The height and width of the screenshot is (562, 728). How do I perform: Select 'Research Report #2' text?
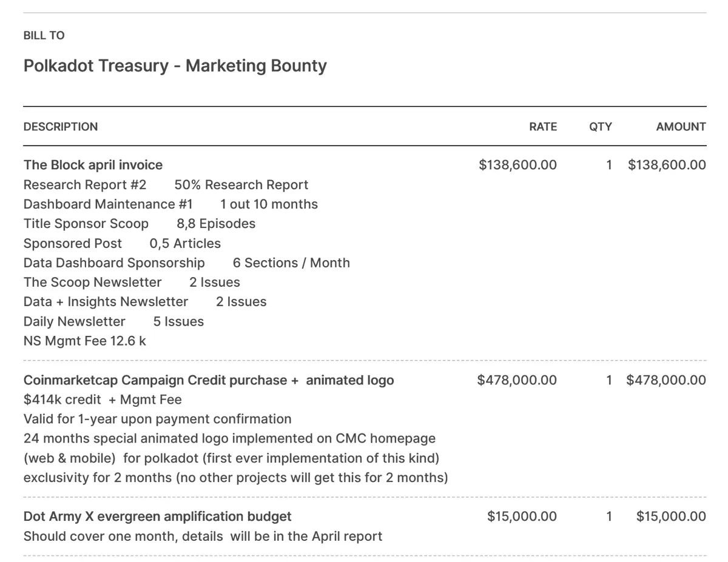85,185
